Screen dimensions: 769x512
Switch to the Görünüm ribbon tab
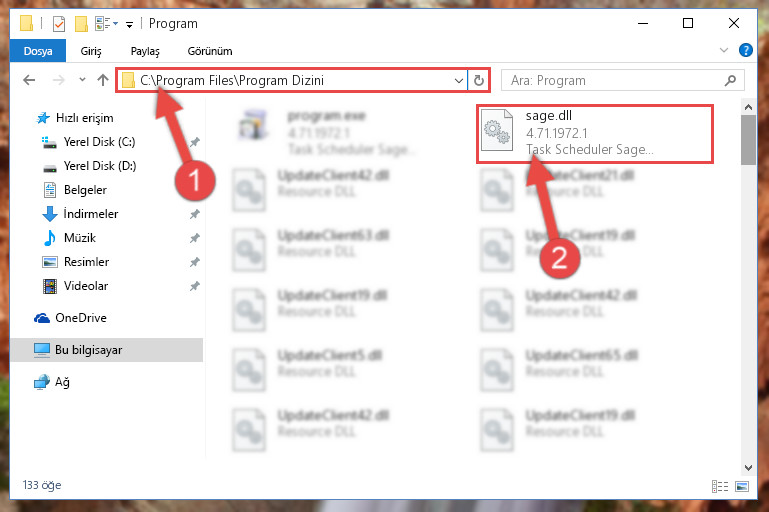pos(210,51)
